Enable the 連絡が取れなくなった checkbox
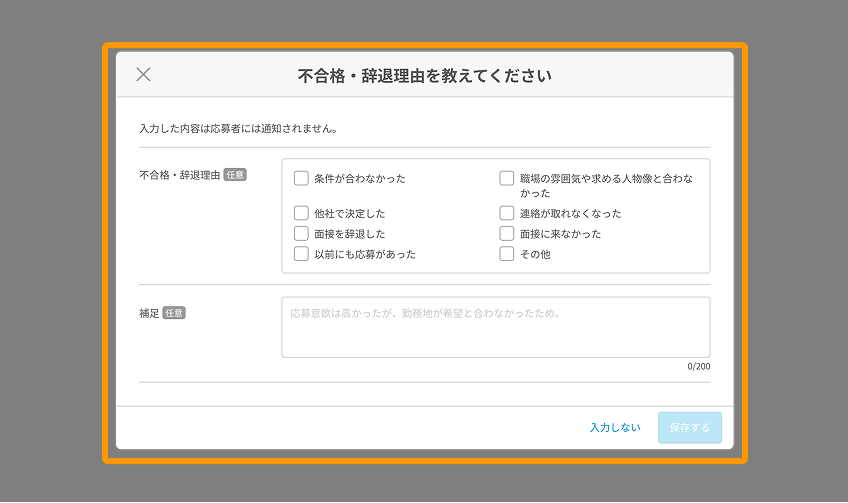The width and height of the screenshot is (848, 503). (507, 213)
